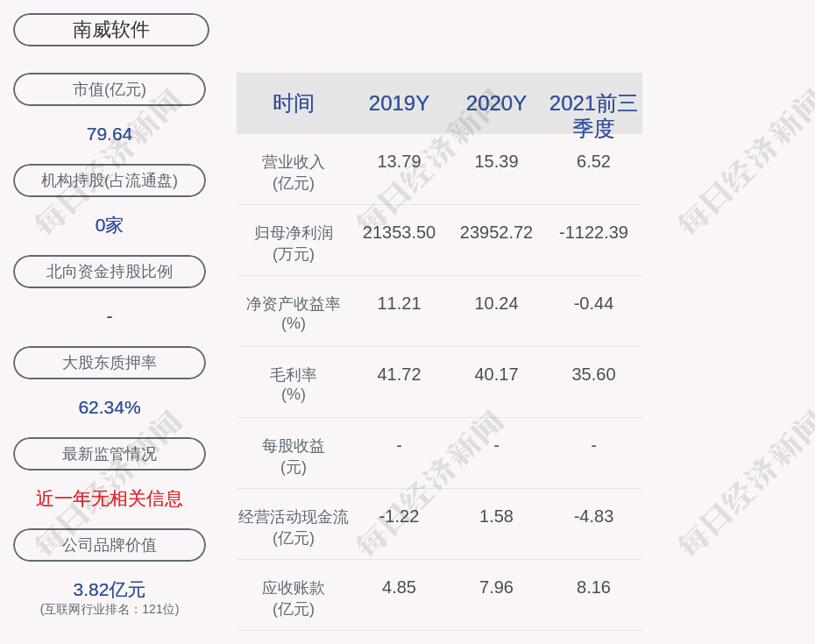Click the 净资产收益率(%) row label
This screenshot has height=644, width=815.
pos(294,314)
